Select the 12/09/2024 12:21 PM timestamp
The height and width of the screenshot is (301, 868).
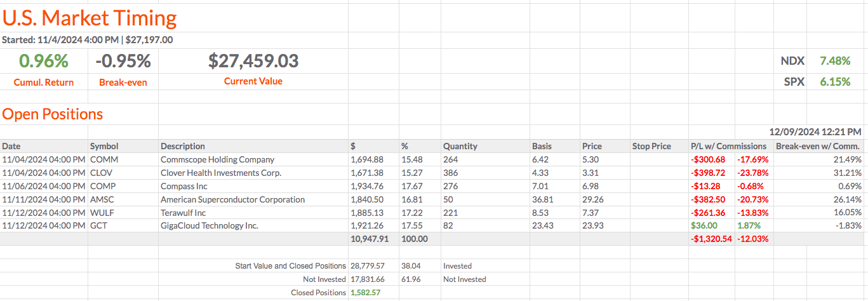pos(815,132)
